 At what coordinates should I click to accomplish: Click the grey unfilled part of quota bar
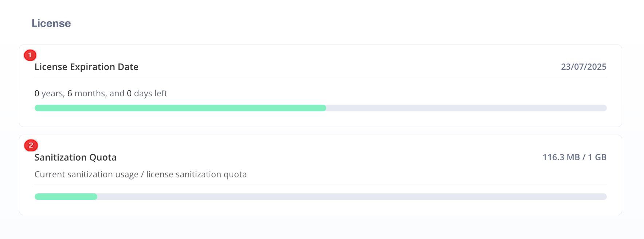[x=352, y=197]
